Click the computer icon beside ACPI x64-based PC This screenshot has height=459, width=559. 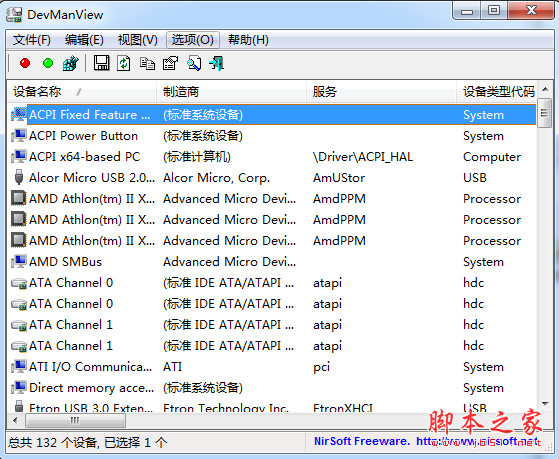pyautogui.click(x=19, y=157)
